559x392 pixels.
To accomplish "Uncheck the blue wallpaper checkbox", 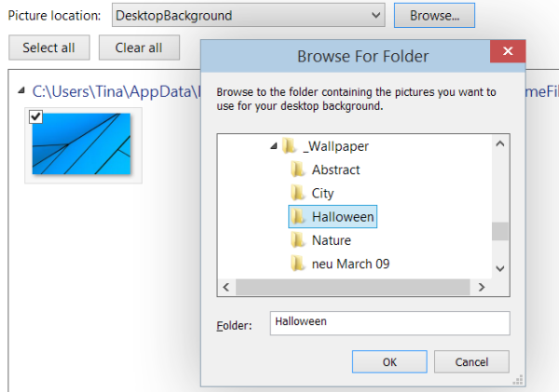I will 36,116.
